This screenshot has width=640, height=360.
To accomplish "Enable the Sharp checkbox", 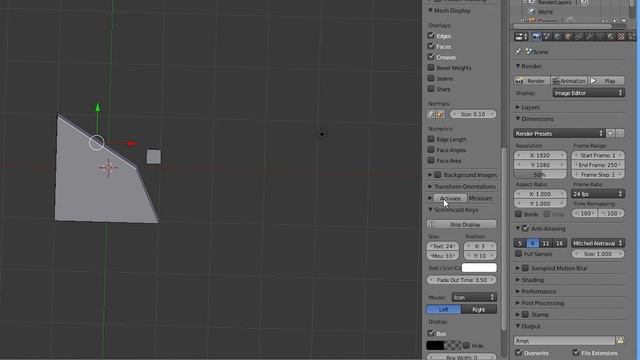I will 431,89.
